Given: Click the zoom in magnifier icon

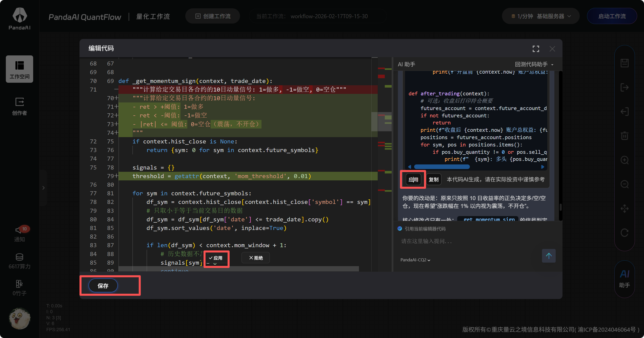Looking at the screenshot, I should click(x=625, y=160).
